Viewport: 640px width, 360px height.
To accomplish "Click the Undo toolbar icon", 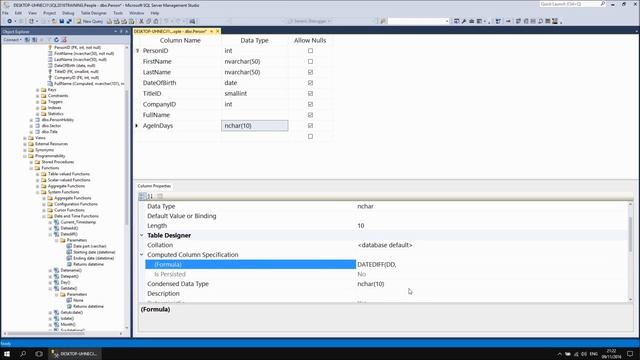I will [x=166, y=21].
